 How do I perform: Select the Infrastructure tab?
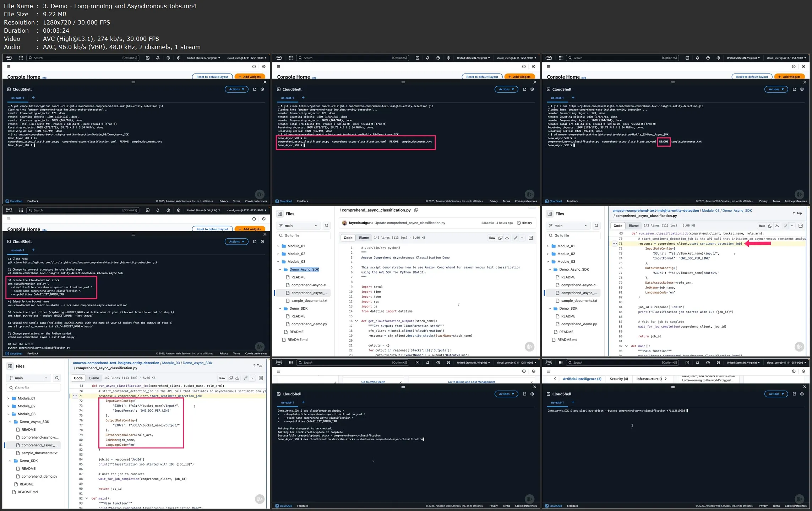click(x=649, y=379)
